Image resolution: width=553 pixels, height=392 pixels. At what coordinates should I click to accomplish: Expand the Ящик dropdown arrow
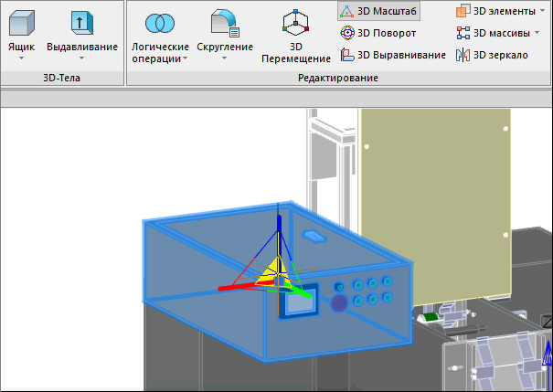pyautogui.click(x=22, y=58)
